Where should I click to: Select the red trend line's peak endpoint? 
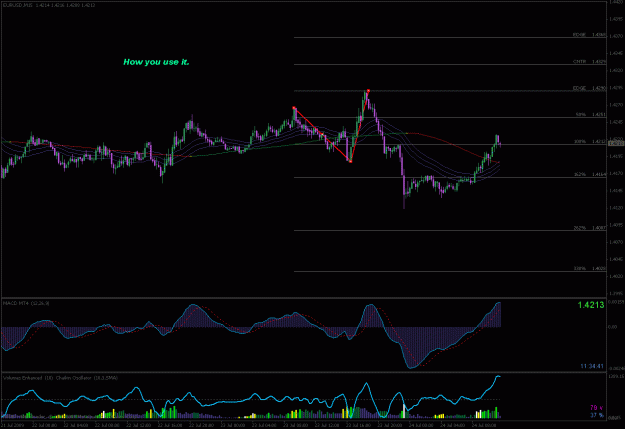pos(368,91)
